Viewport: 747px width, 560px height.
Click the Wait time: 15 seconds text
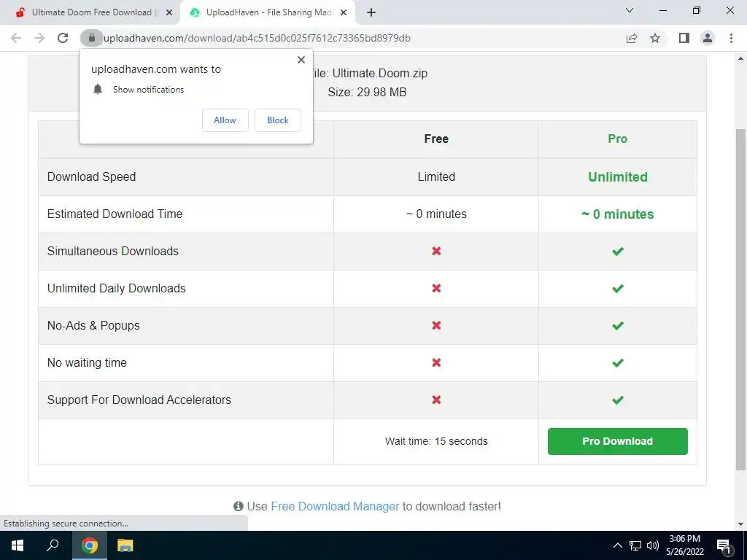436,441
